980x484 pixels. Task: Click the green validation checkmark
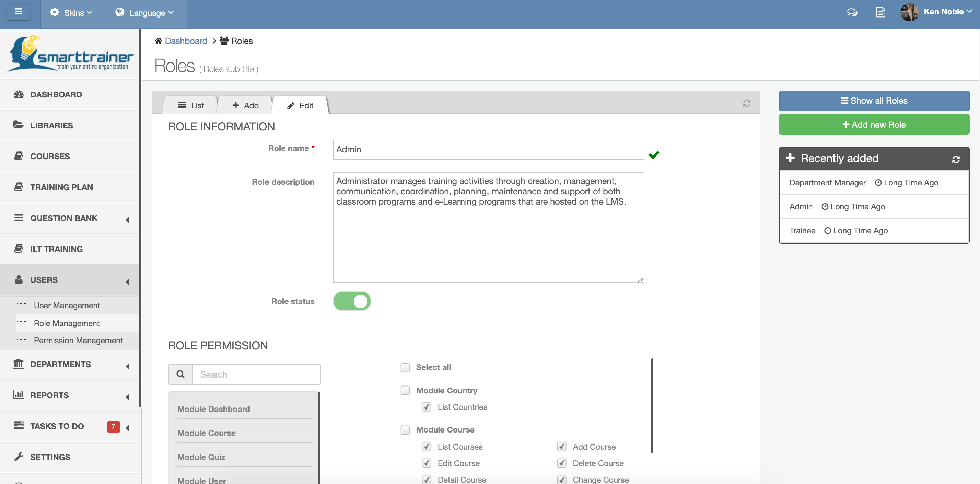(x=654, y=154)
